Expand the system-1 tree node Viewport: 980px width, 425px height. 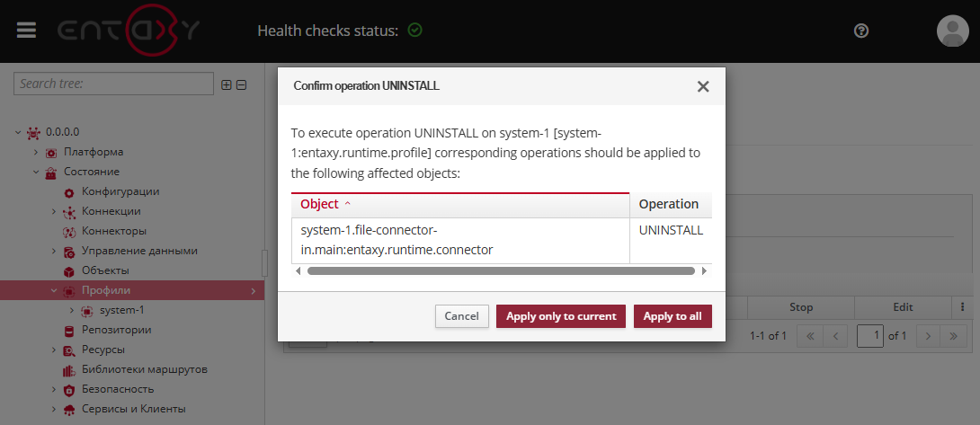tap(73, 310)
